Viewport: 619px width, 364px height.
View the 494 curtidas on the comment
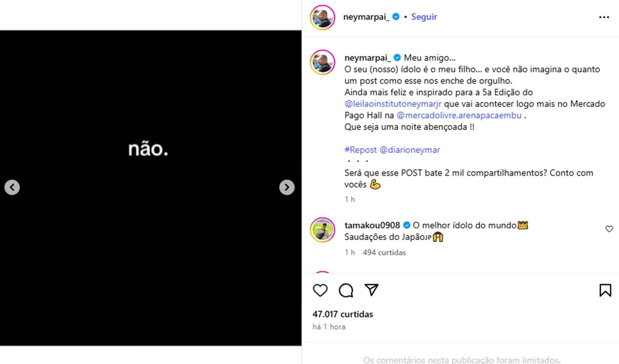click(384, 253)
